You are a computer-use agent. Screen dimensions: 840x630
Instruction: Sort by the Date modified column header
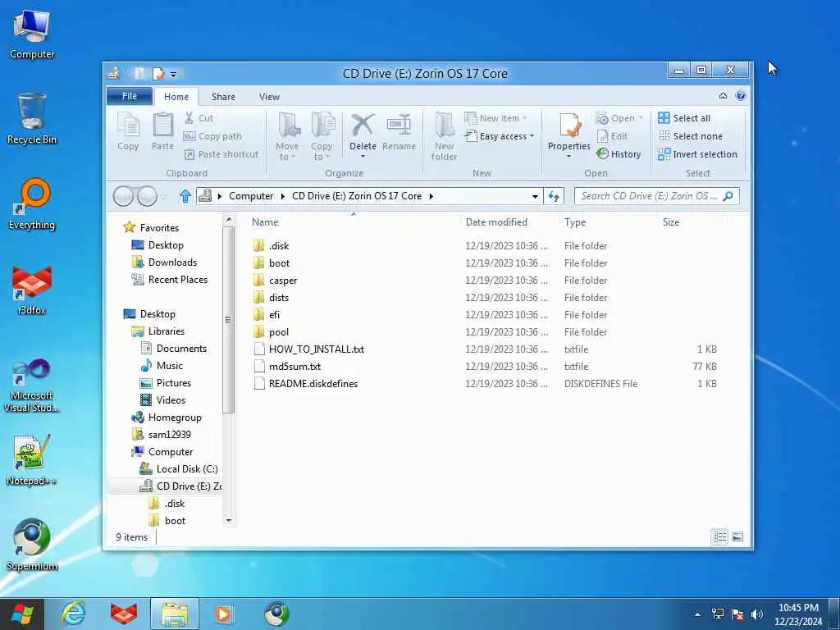point(496,222)
